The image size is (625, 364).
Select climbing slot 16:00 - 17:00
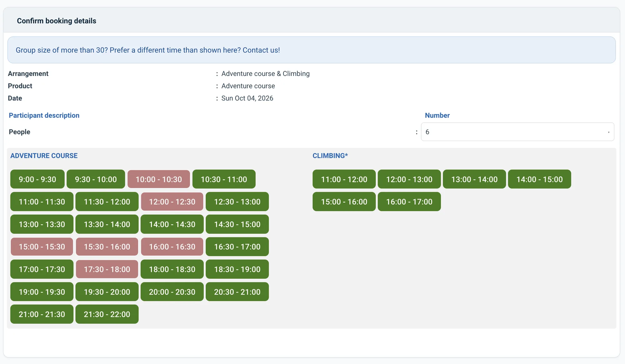coord(409,202)
